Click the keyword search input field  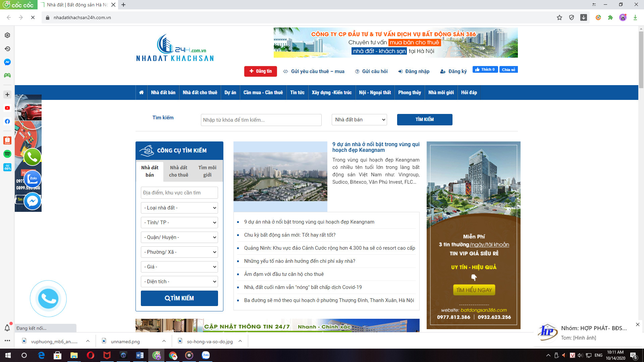click(261, 120)
